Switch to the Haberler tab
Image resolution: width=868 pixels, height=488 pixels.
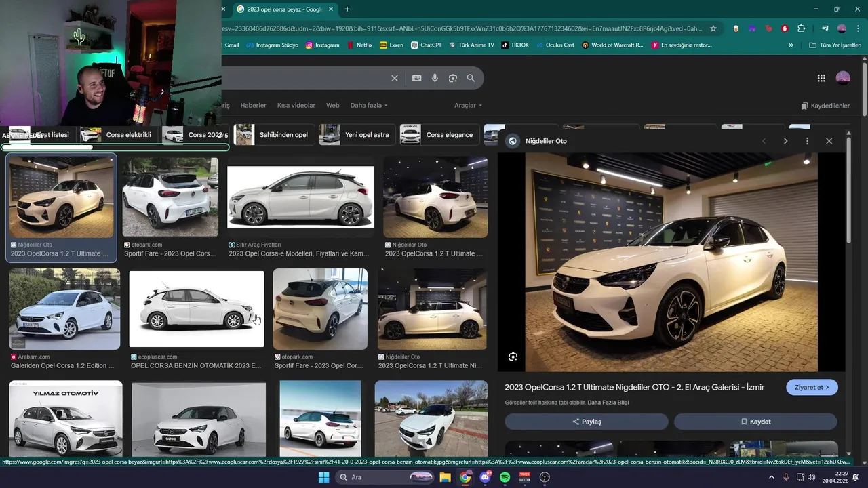(x=253, y=106)
